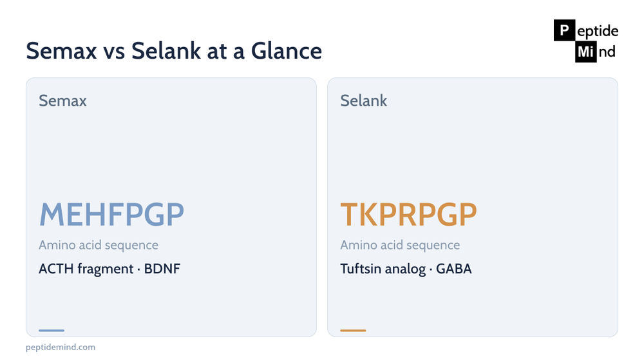Screen dimensions: 644x363
Task: Select the Semax vs Selank title
Action: [x=174, y=51]
